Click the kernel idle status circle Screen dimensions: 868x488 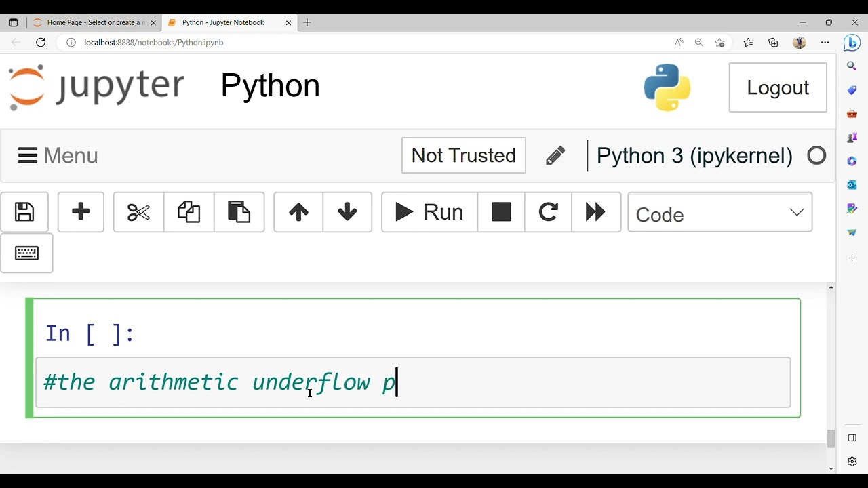tap(816, 156)
